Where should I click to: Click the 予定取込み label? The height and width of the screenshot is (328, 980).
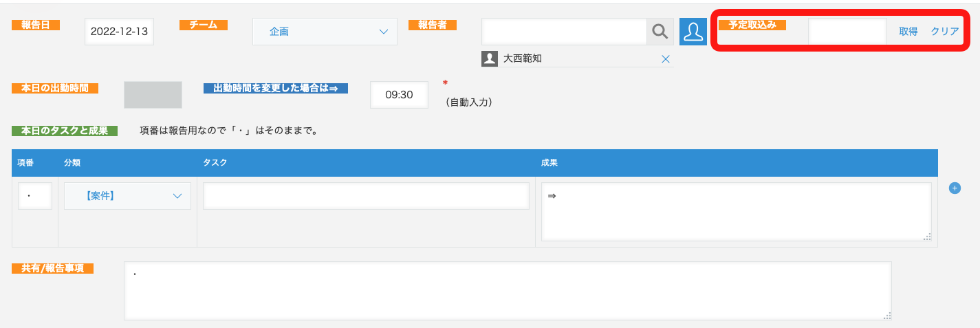(752, 25)
